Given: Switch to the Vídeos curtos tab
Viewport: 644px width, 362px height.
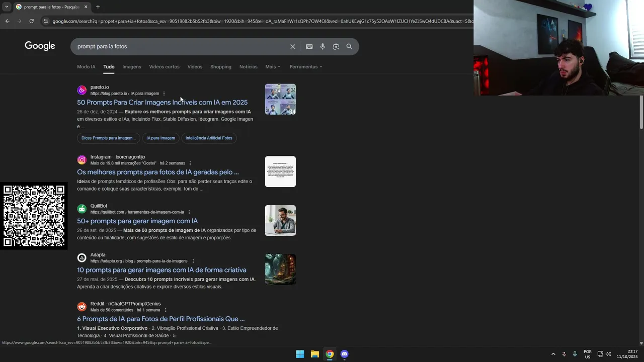Looking at the screenshot, I should pos(164,67).
